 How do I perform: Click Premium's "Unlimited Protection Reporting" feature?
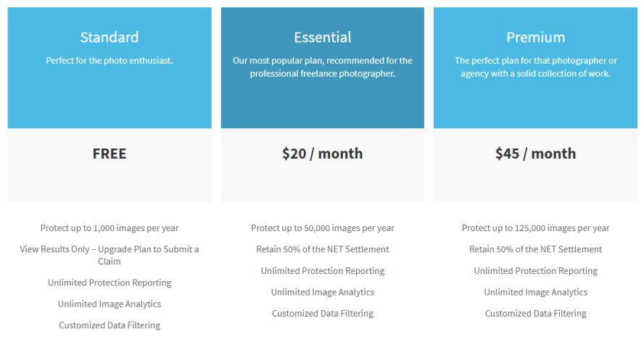pos(535,271)
